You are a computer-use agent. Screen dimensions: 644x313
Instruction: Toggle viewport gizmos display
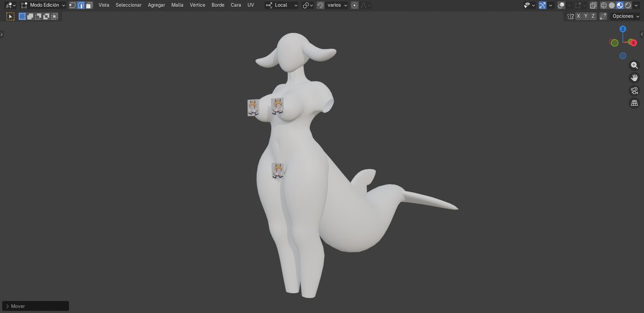(x=543, y=5)
